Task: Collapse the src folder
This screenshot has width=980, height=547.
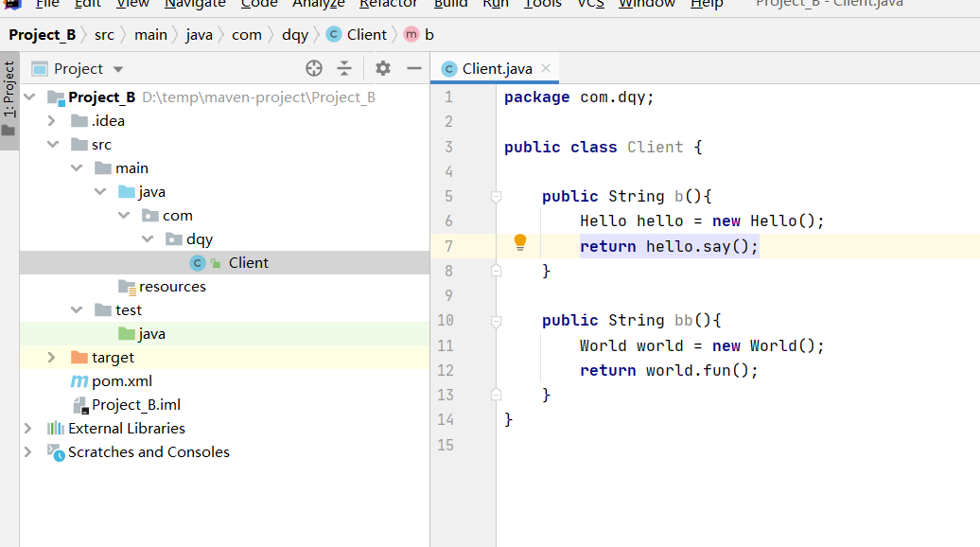Action: point(53,145)
